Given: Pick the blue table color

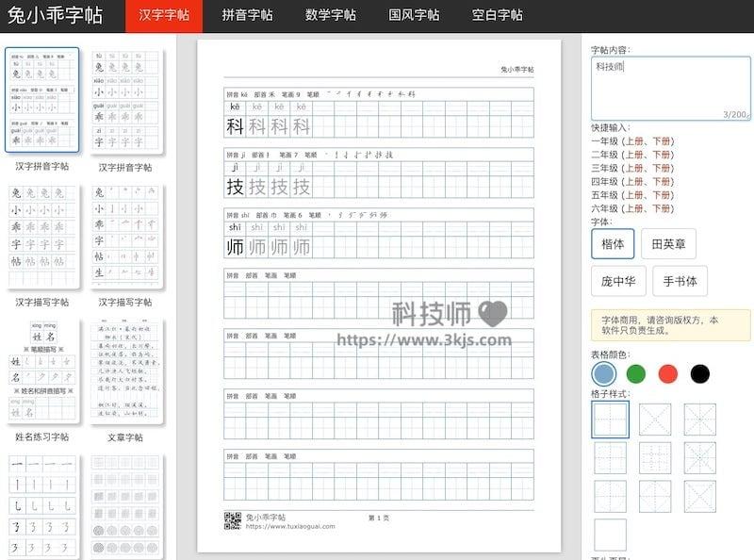Looking at the screenshot, I should pos(604,374).
